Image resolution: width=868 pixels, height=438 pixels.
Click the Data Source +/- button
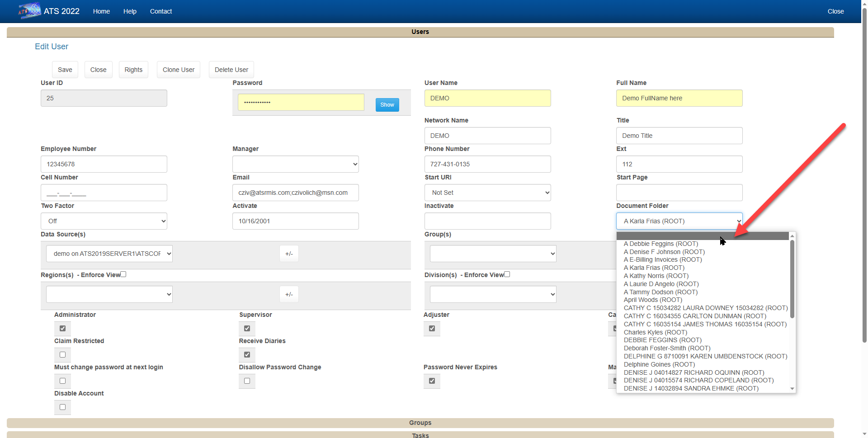point(289,254)
